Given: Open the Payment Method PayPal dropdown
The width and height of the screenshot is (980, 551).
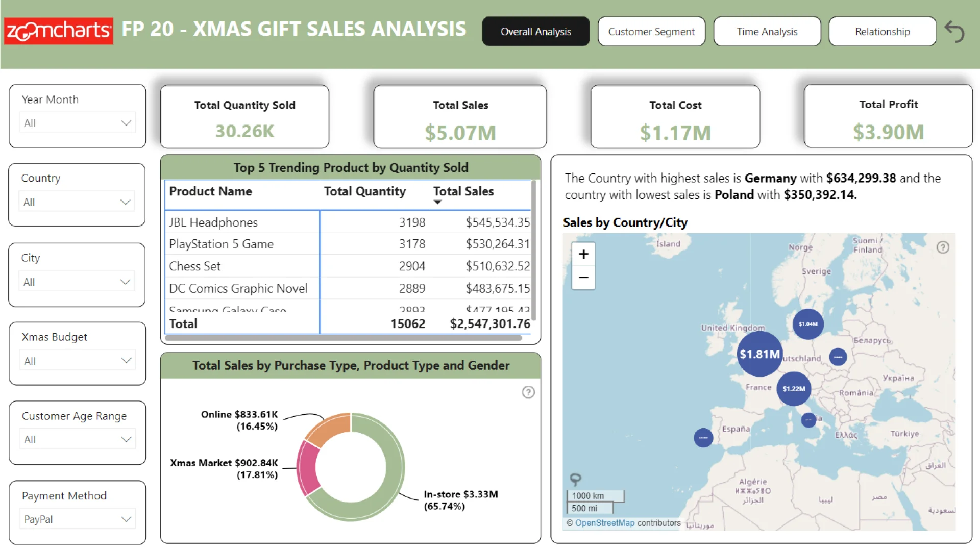Looking at the screenshot, I should pos(78,519).
